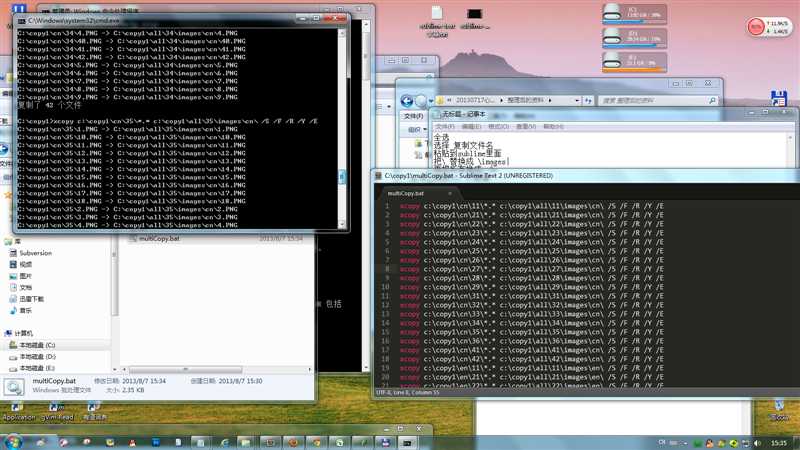This screenshot has height=450, width=800.
Task: Click D: drive gadget on desktop
Action: coord(634,38)
